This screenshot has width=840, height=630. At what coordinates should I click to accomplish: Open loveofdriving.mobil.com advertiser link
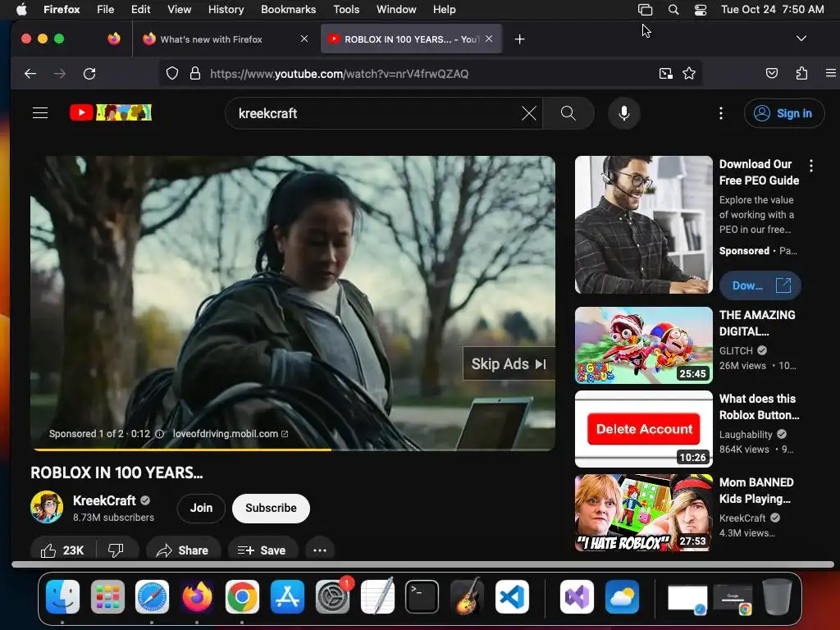click(x=231, y=434)
